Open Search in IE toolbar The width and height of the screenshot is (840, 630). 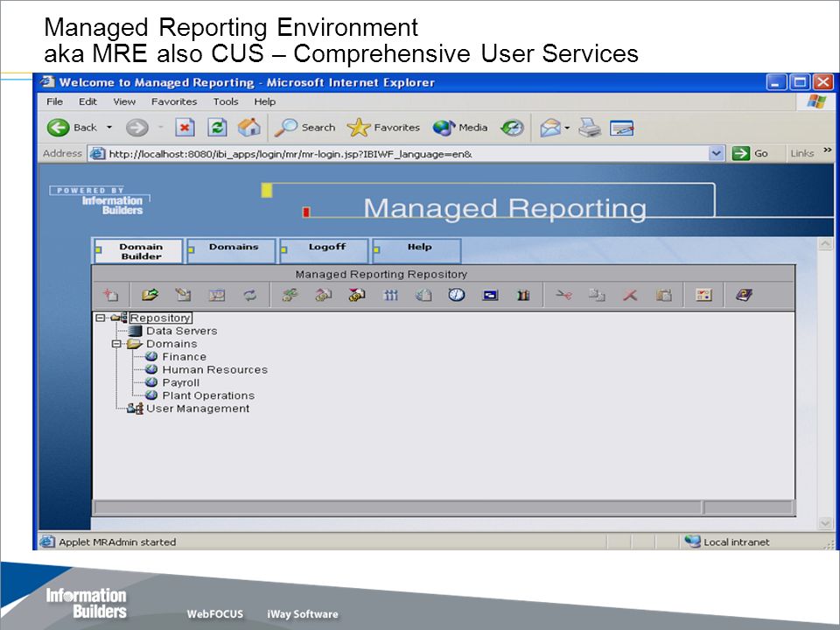pos(304,128)
